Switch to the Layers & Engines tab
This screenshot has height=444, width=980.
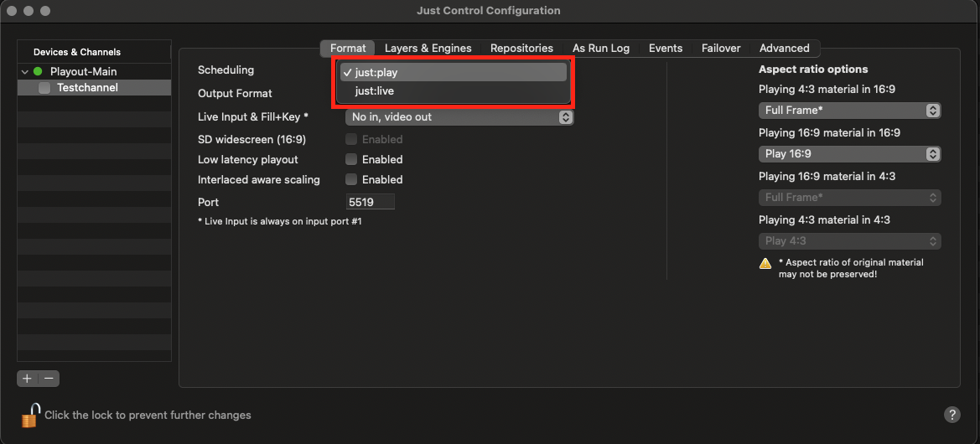pos(428,48)
